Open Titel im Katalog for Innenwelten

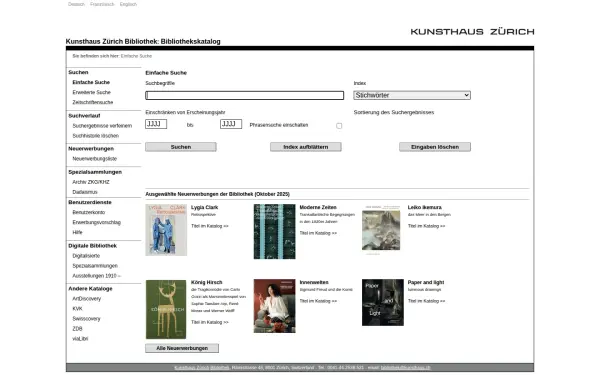(318, 301)
